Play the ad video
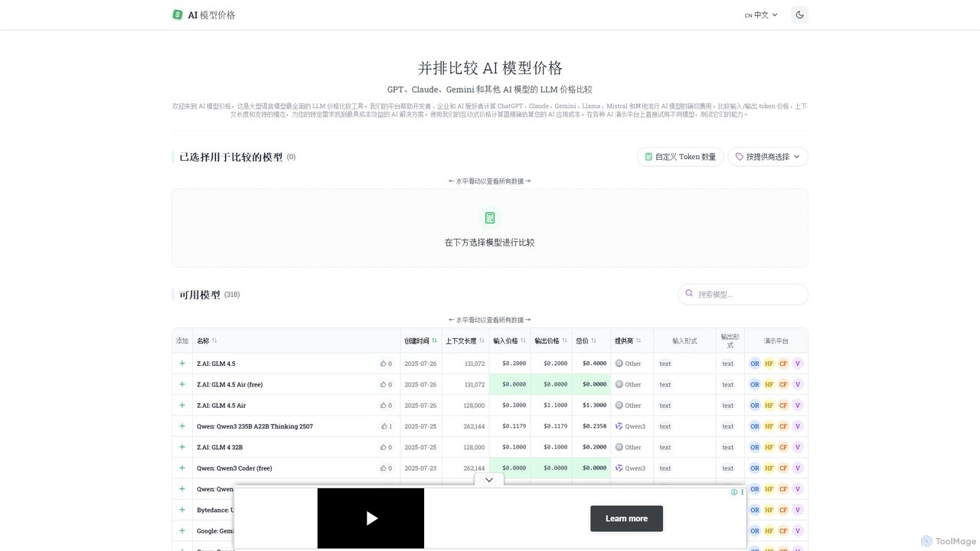 371,518
